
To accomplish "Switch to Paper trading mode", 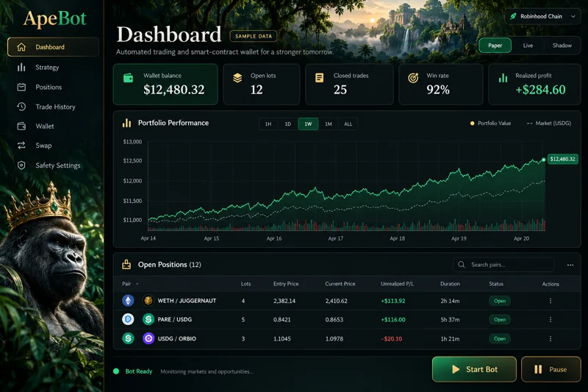I will click(x=495, y=46).
